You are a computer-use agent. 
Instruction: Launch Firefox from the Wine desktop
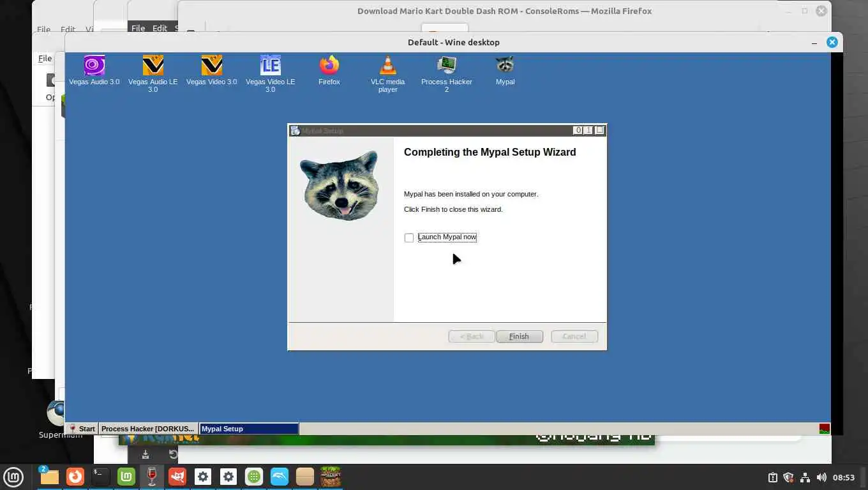tap(329, 70)
